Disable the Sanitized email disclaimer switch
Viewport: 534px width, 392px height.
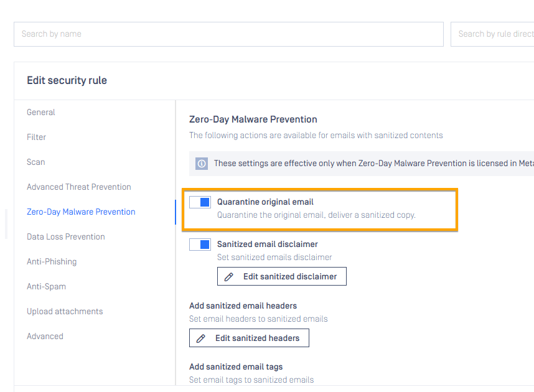[x=200, y=245]
